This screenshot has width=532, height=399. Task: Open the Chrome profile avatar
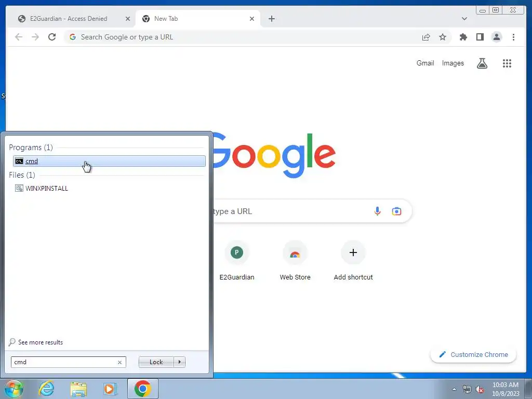[496, 37]
